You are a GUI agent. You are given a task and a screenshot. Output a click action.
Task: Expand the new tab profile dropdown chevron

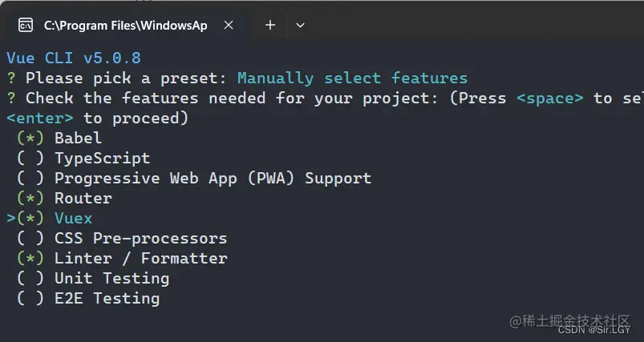(300, 26)
